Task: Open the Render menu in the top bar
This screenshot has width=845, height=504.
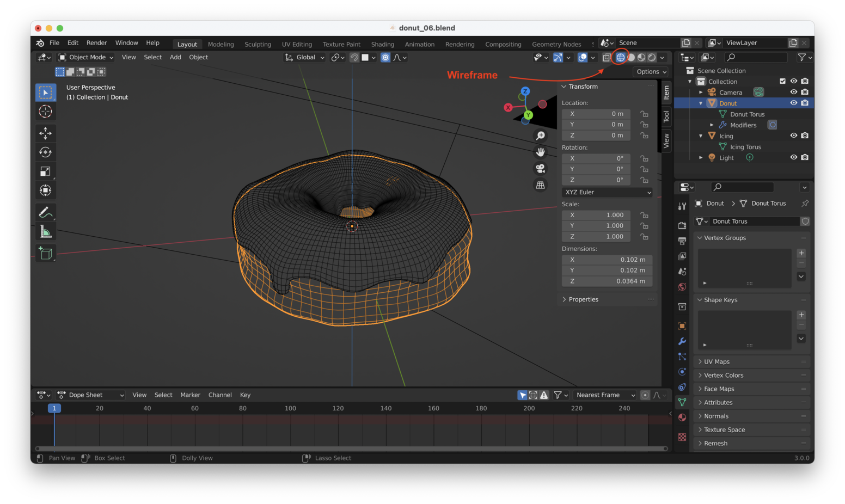Action: [x=97, y=42]
